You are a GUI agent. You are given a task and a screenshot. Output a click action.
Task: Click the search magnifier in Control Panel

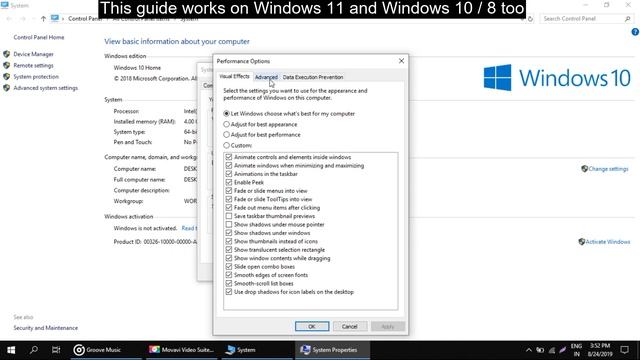[627, 19]
